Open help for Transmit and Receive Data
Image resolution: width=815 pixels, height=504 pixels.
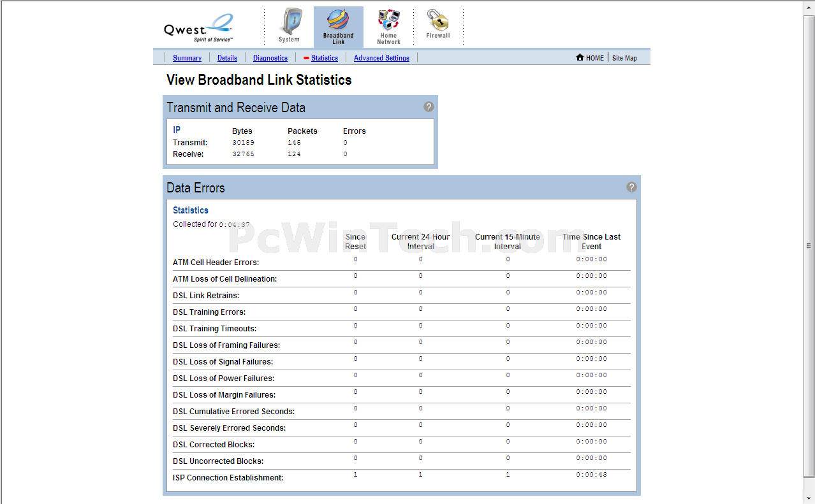(429, 106)
